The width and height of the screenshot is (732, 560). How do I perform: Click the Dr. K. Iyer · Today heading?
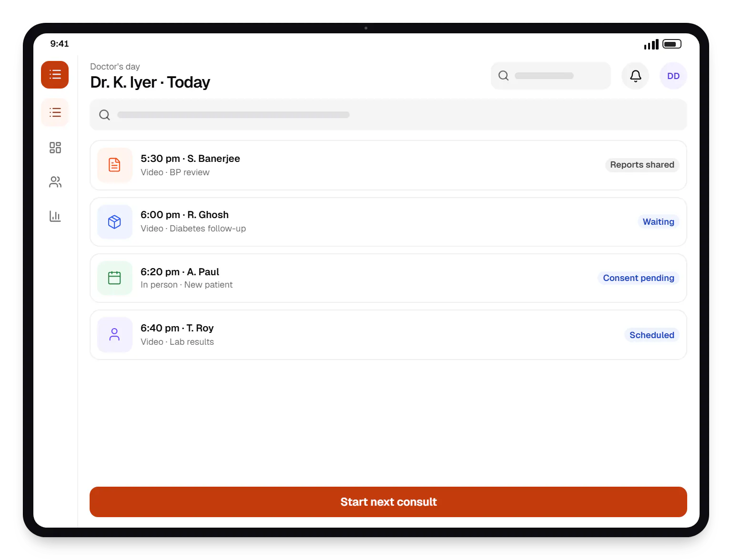150,82
